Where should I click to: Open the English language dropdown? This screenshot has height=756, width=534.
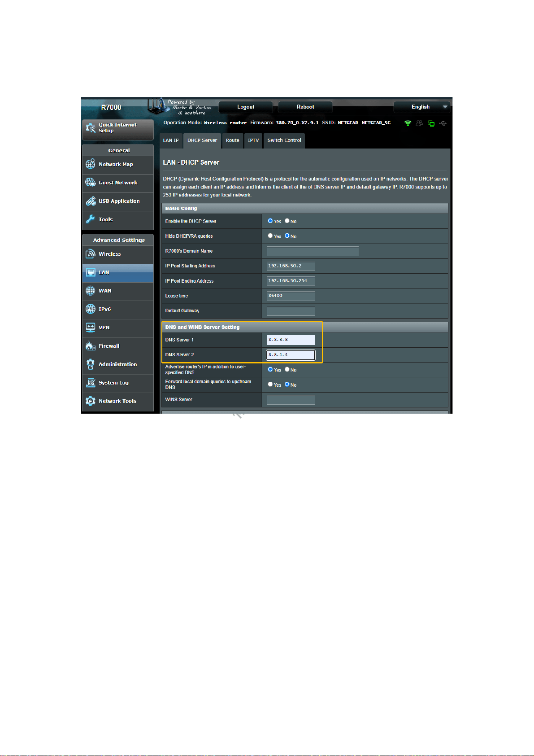[422, 107]
